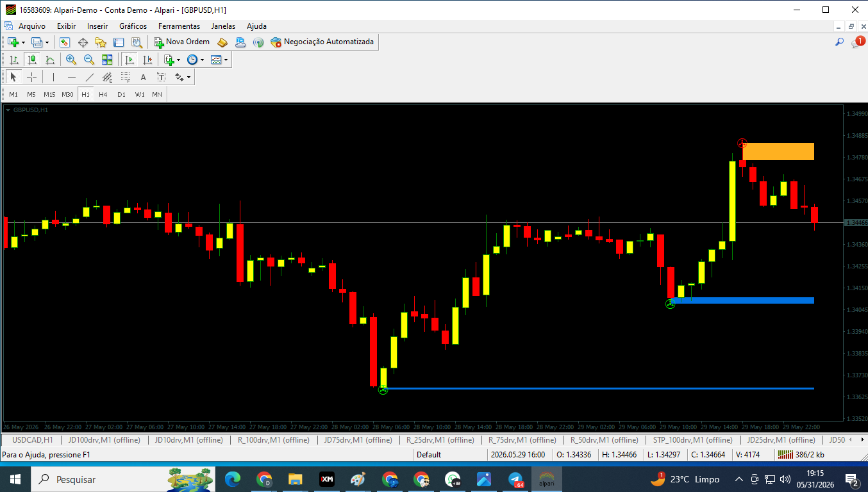Toggle chart auto scroll
This screenshot has height=492, width=868.
pos(129,60)
